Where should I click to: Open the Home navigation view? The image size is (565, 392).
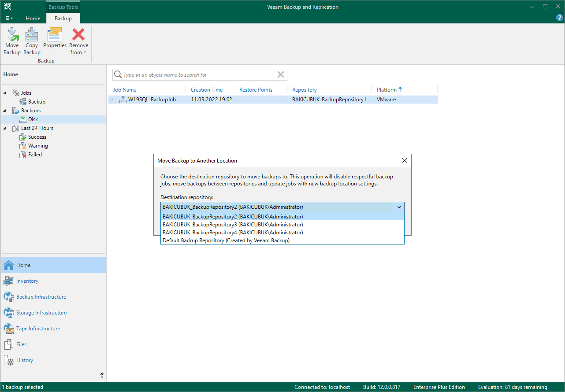pos(53,265)
